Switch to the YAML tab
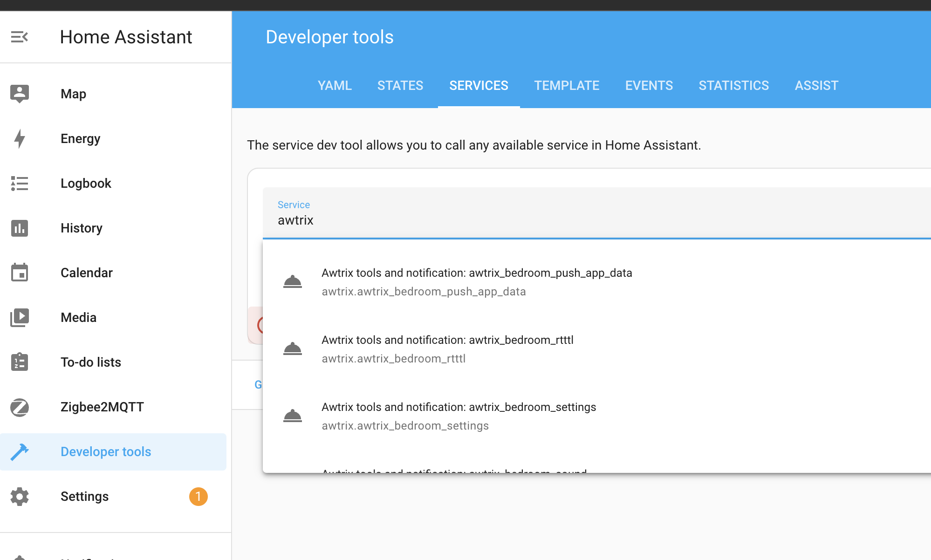The width and height of the screenshot is (931, 560). click(335, 85)
